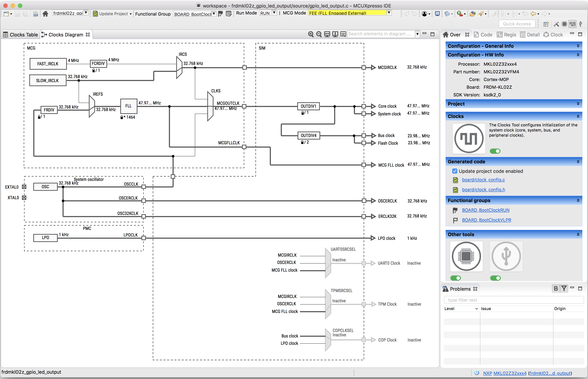Zoom in on the clocks diagram

pyautogui.click(x=311, y=34)
